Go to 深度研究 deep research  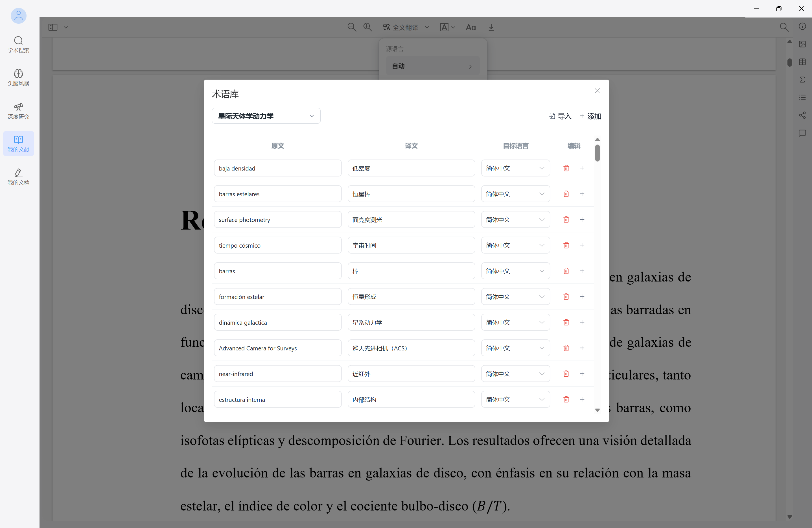coord(18,111)
